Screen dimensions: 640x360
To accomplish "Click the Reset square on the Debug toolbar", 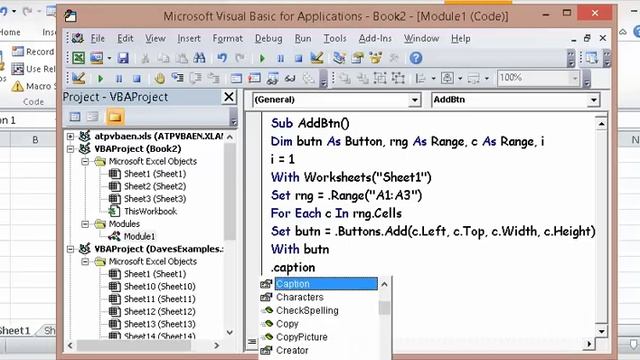I will tap(137, 78).
